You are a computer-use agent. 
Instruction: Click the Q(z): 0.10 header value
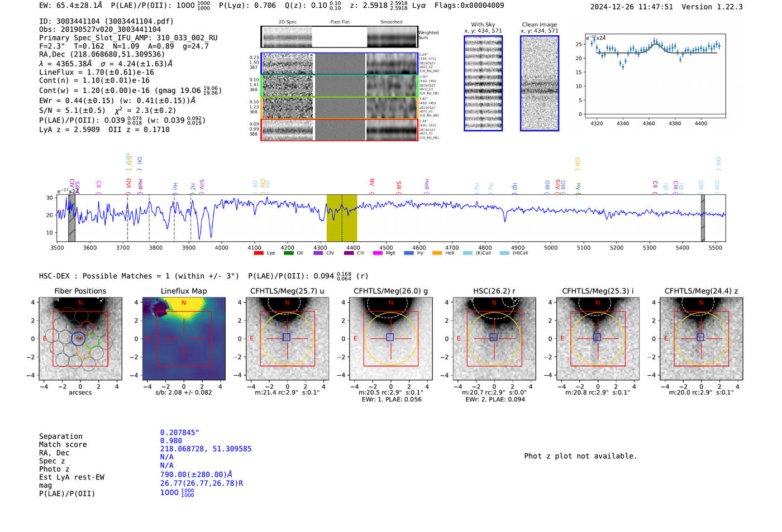pos(314,6)
